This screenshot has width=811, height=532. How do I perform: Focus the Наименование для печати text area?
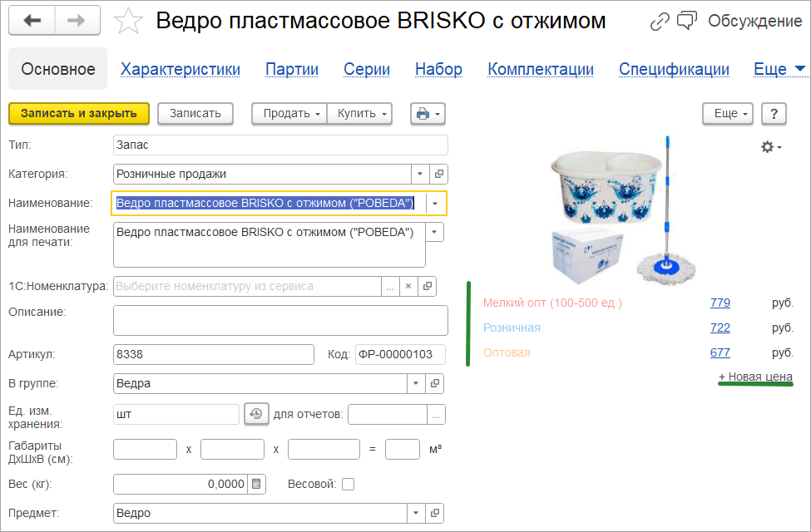click(269, 245)
